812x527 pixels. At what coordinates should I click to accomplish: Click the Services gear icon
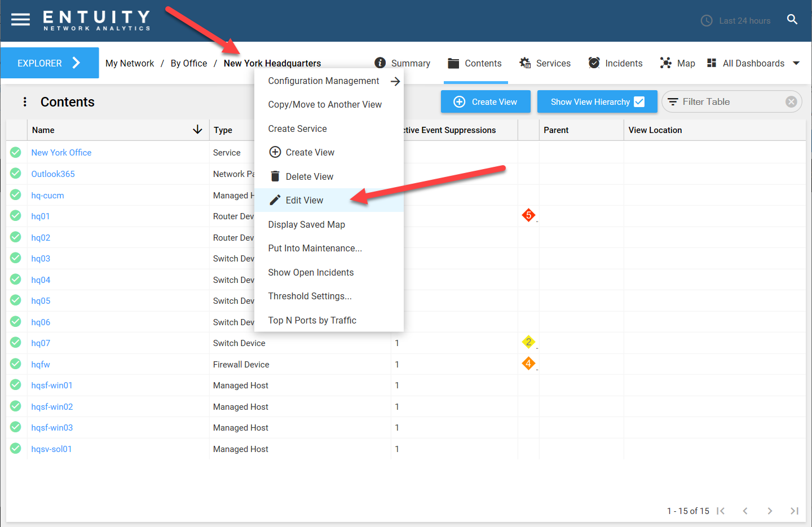click(525, 63)
